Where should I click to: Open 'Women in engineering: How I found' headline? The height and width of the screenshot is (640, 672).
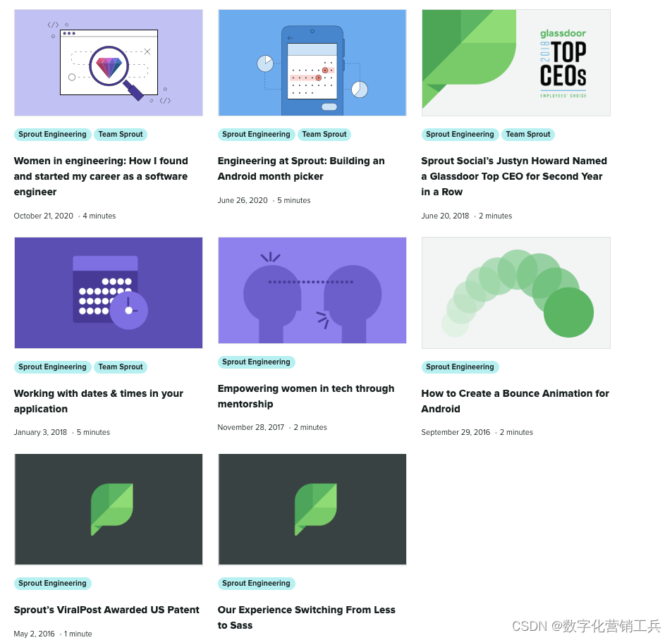(x=101, y=176)
